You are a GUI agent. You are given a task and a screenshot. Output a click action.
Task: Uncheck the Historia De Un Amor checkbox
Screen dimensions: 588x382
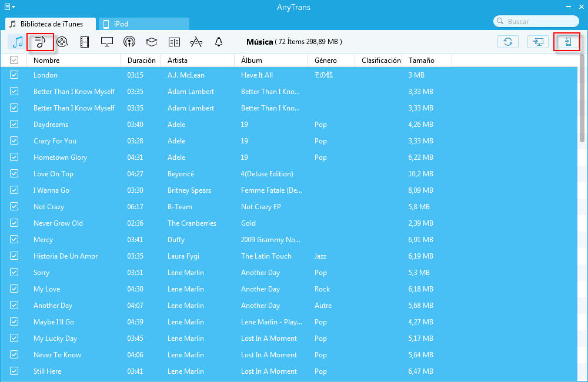click(14, 256)
